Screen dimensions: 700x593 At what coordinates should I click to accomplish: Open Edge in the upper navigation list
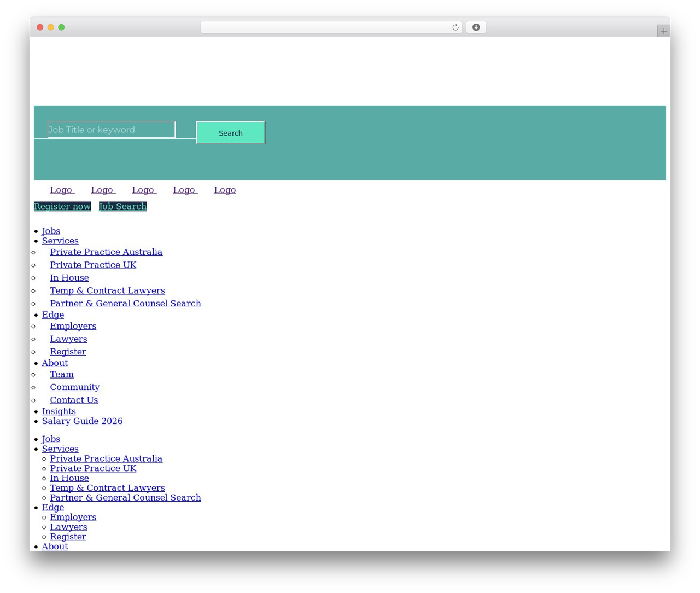[53, 315]
